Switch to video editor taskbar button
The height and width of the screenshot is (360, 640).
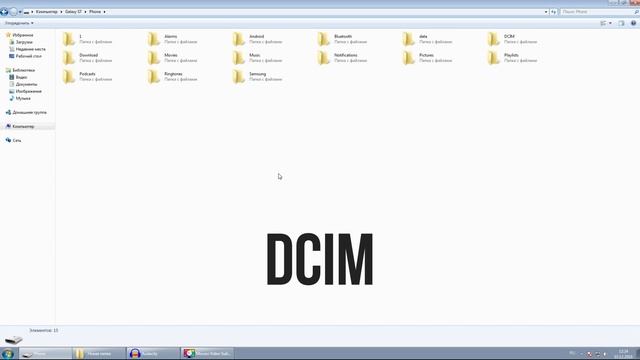(207, 353)
